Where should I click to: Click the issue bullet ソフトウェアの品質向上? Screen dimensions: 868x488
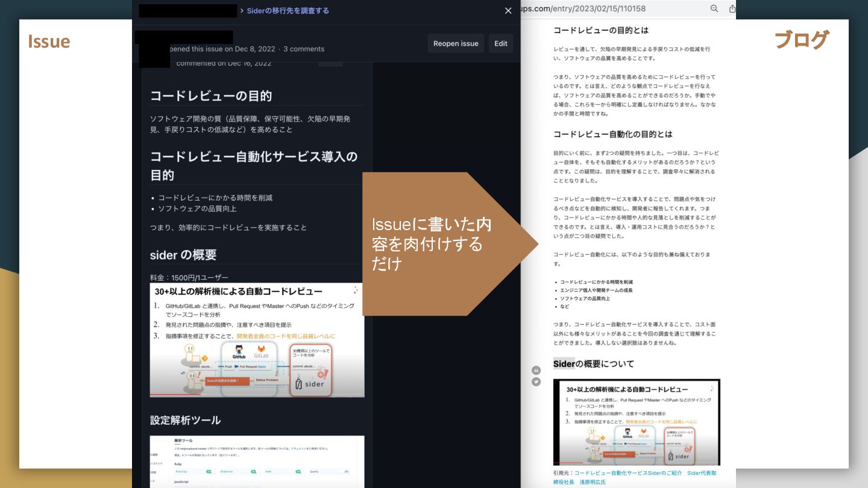pos(197,208)
